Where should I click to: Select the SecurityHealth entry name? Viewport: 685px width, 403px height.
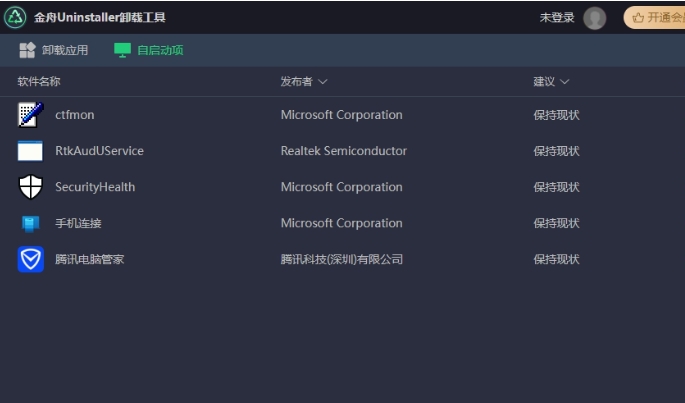(x=95, y=187)
